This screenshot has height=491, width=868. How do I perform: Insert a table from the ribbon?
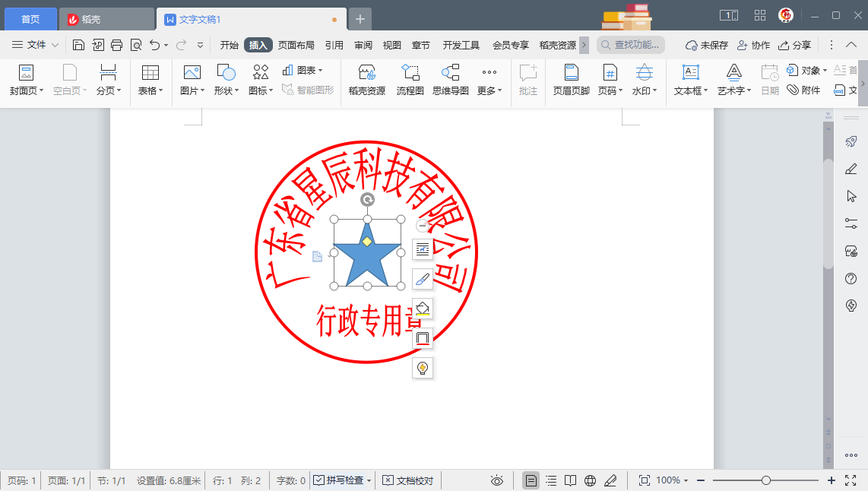click(150, 81)
